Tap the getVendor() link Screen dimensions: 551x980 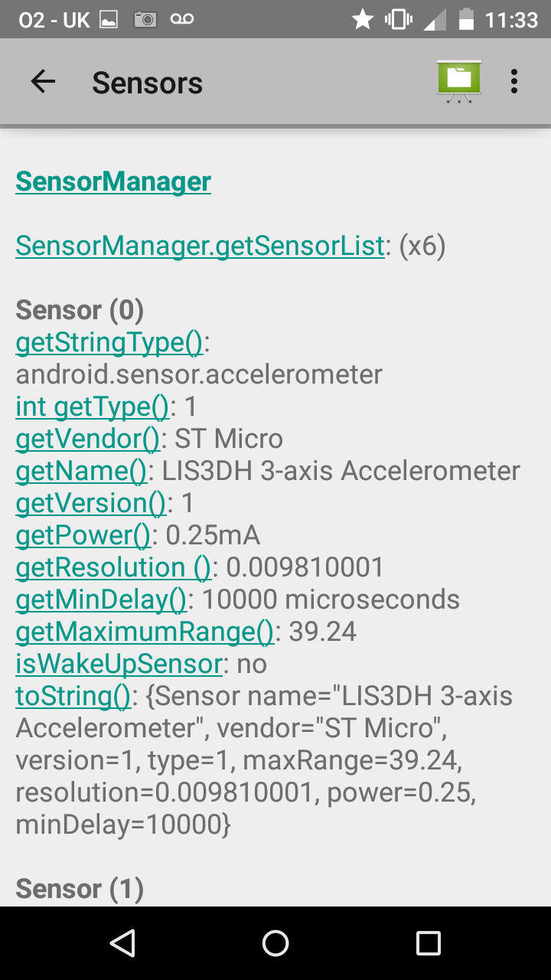pos(86,439)
